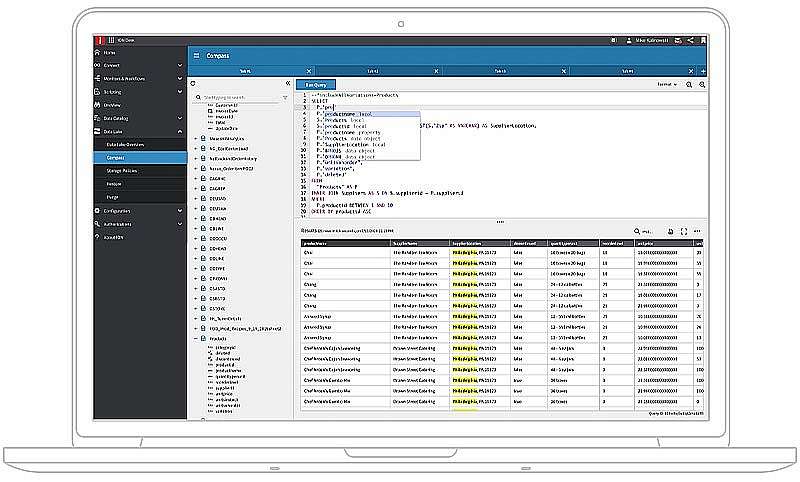The width and height of the screenshot is (800, 482).
Task: Click the quantityperunit column header
Action: (573, 244)
